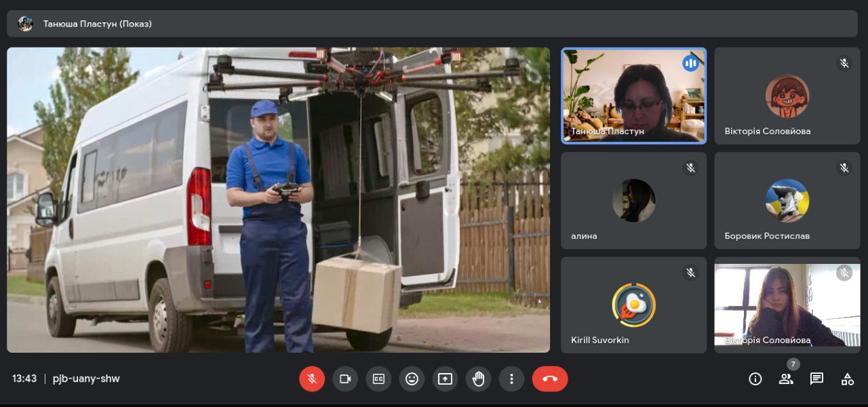The height and width of the screenshot is (407, 868).
Task: Leave the call with the red hang-up button
Action: click(549, 379)
